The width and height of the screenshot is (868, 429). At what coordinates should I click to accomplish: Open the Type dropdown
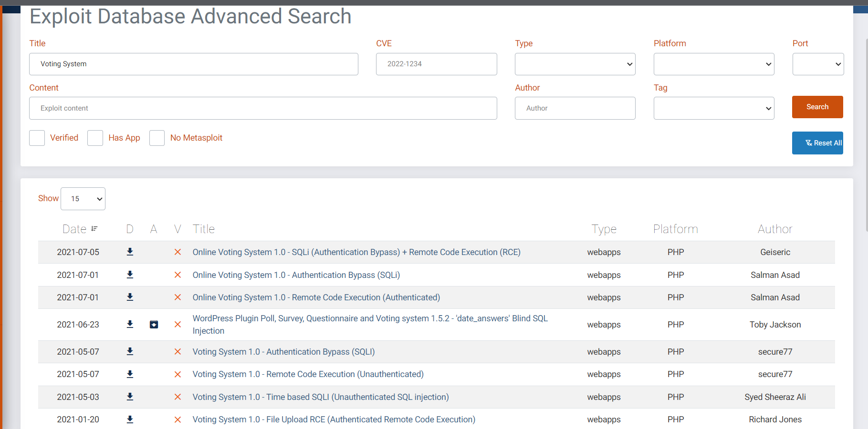coord(575,64)
